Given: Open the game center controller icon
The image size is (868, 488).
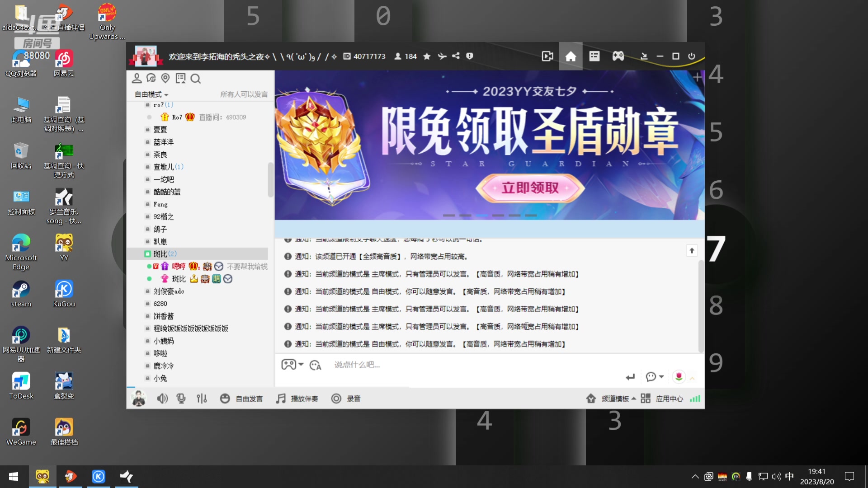Looking at the screenshot, I should 618,56.
